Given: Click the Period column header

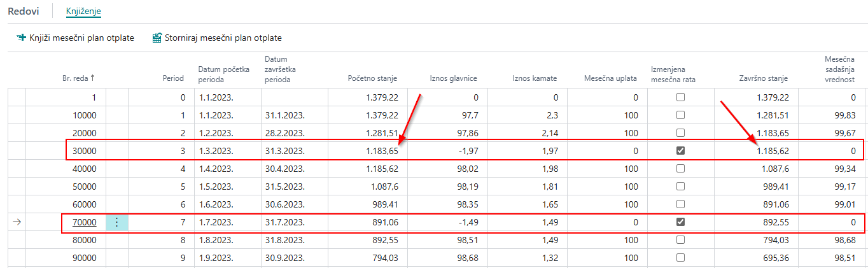Looking at the screenshot, I should pyautogui.click(x=172, y=78).
